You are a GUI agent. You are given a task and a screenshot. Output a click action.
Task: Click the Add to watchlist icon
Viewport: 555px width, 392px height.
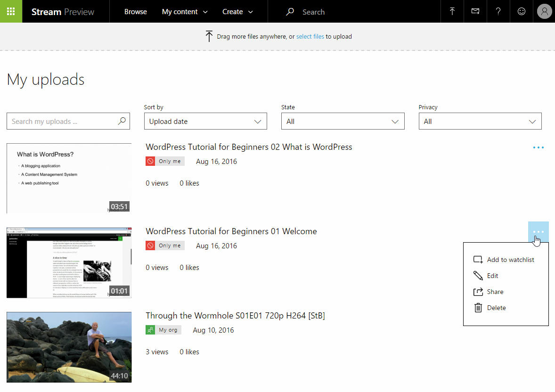click(x=478, y=260)
